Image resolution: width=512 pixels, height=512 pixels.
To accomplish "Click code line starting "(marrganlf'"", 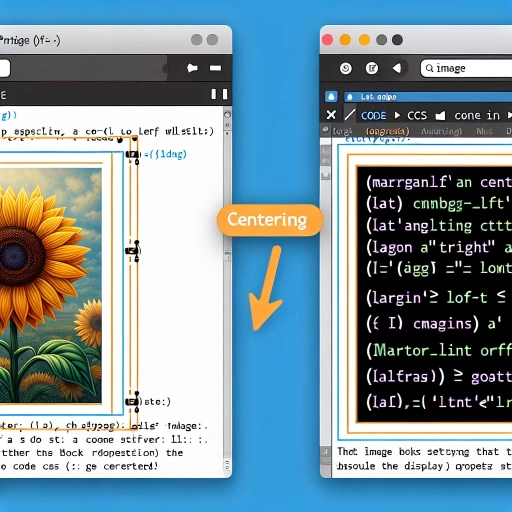I will click(439, 182).
